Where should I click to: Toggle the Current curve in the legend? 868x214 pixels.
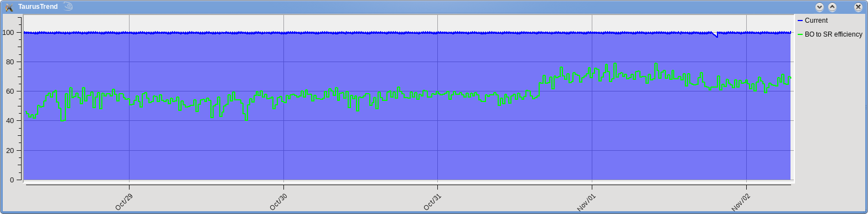(812, 21)
